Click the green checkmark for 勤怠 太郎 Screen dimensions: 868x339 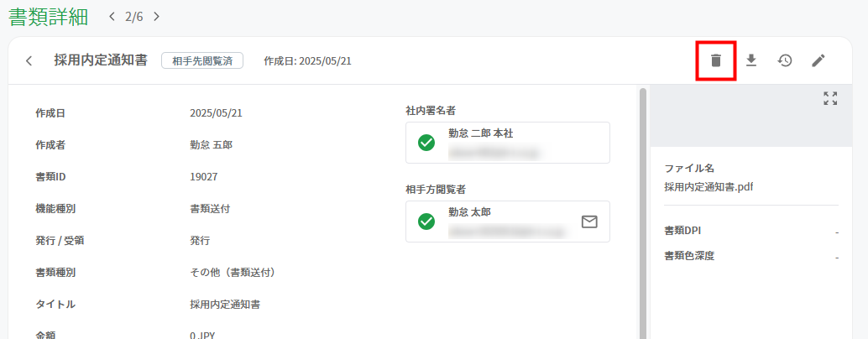click(x=426, y=222)
